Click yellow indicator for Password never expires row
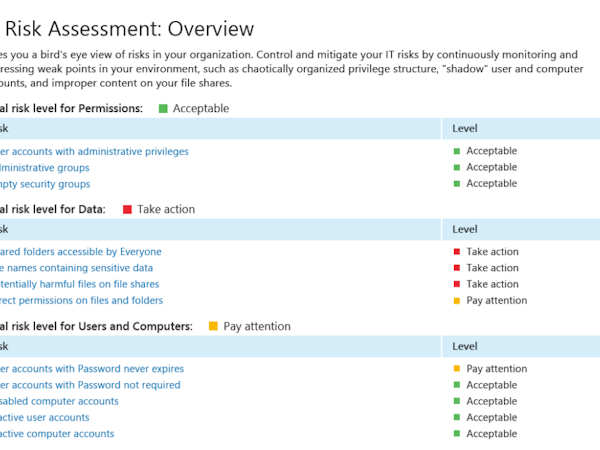The image size is (600, 450). click(x=457, y=369)
